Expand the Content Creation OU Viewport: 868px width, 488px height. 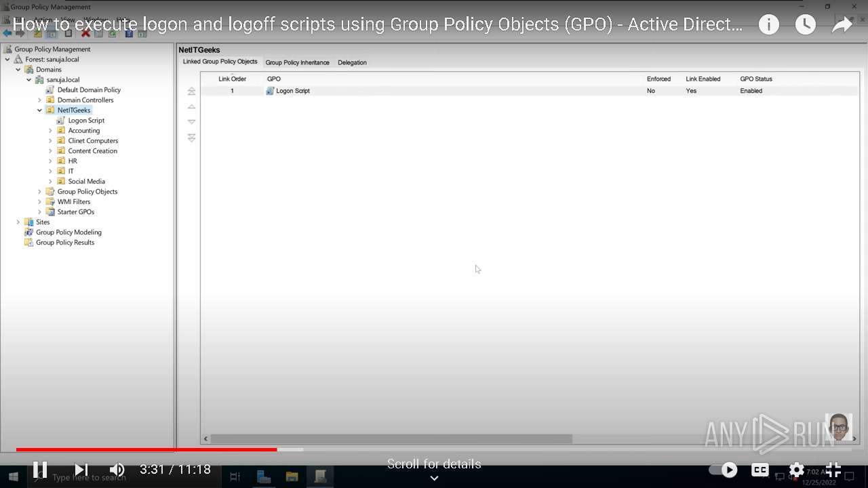pos(51,151)
